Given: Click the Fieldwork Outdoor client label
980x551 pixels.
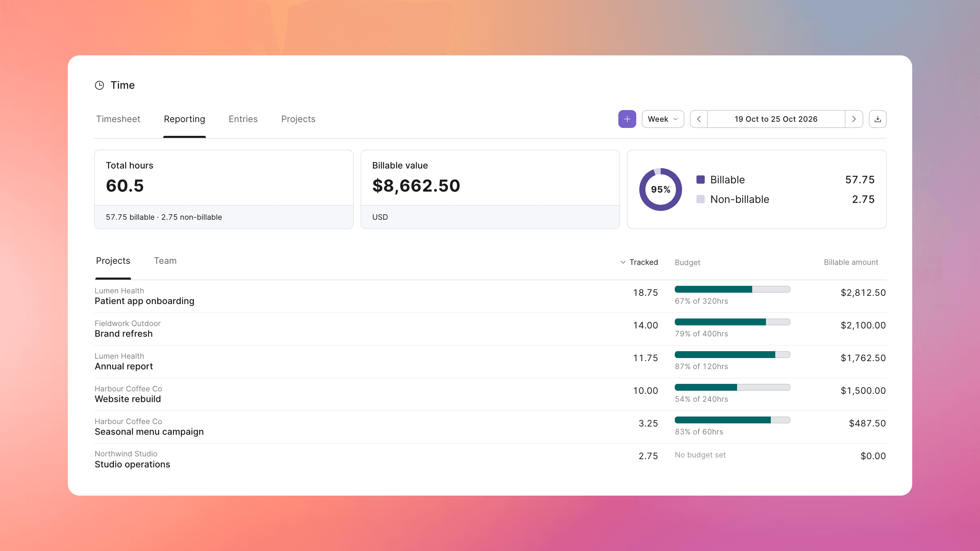Looking at the screenshot, I should (127, 324).
